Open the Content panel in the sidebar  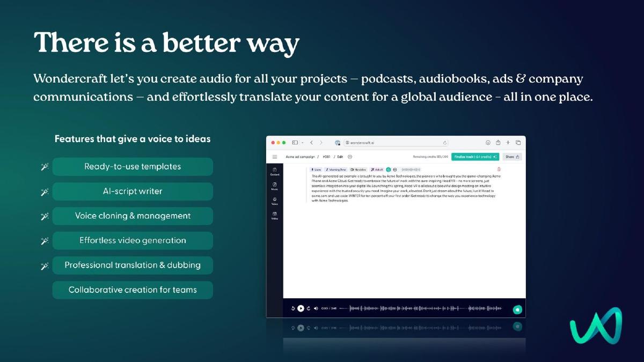pyautogui.click(x=274, y=172)
